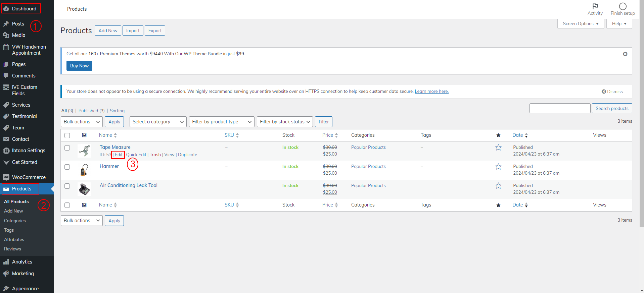Screen dimensions: 644x293
Task: Click the search products input field
Action: 560,108
